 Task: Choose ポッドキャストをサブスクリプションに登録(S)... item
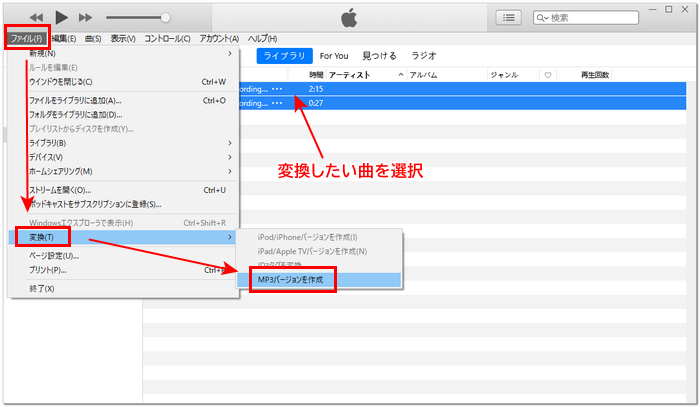(123, 204)
